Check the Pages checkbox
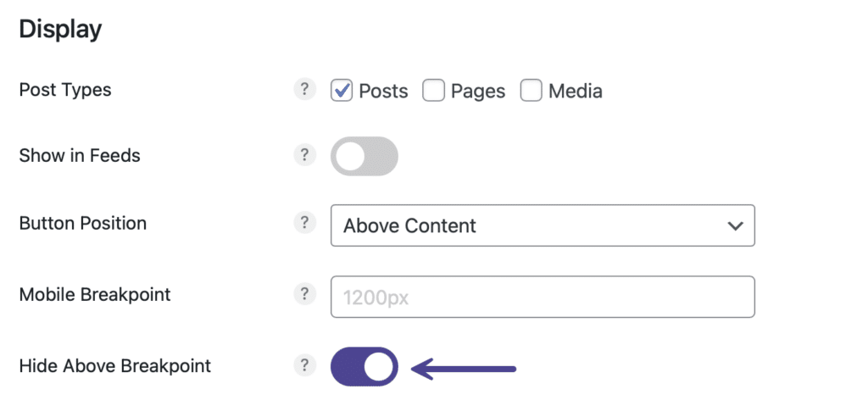Image resolution: width=868 pixels, height=406 pixels. pyautogui.click(x=433, y=91)
